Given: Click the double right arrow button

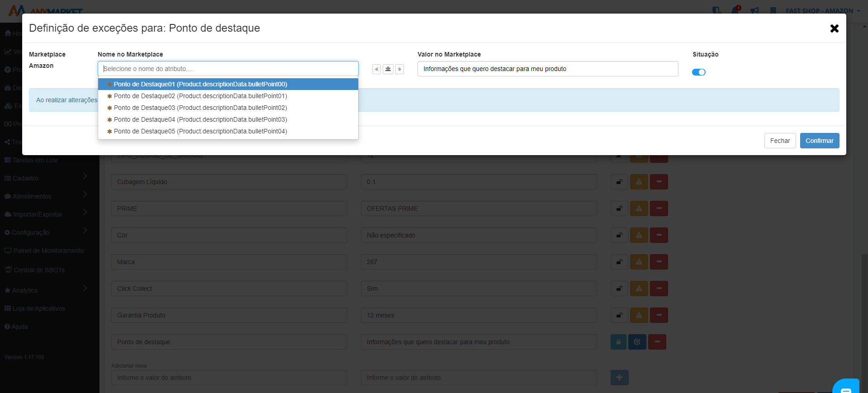Looking at the screenshot, I should [399, 69].
